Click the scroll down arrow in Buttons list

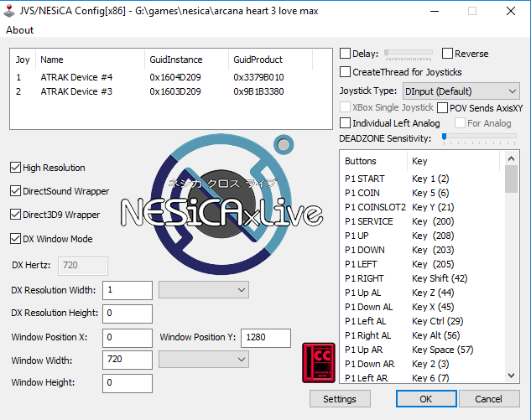[x=512, y=376]
